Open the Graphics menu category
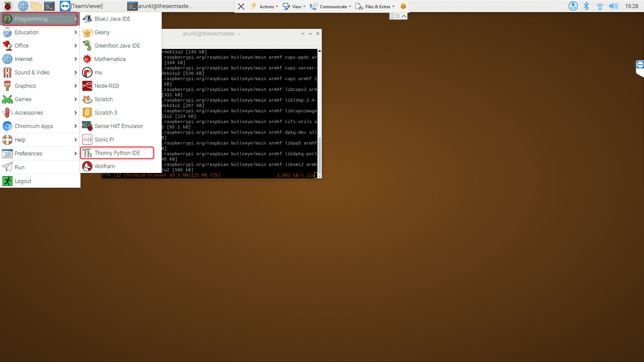 [x=40, y=86]
